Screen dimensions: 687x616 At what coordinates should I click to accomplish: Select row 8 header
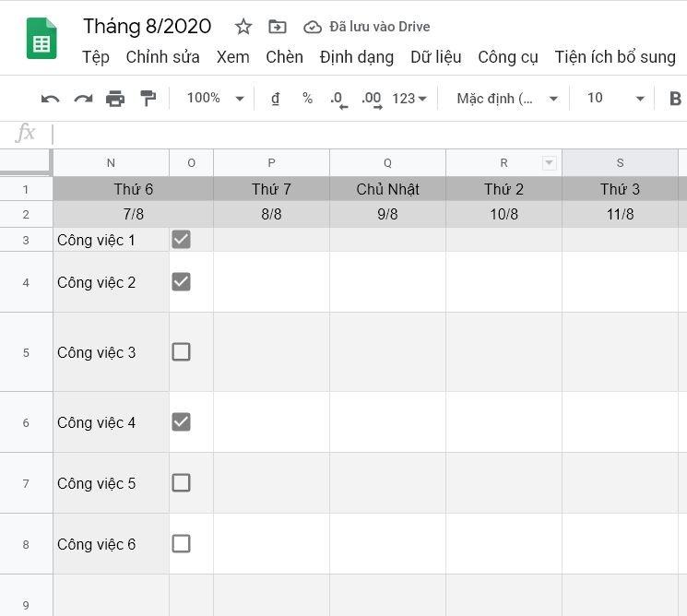pyautogui.click(x=26, y=544)
